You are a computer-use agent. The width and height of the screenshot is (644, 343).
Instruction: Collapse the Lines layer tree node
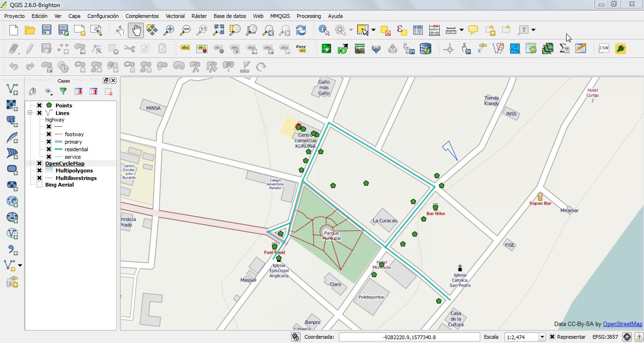pyautogui.click(x=30, y=113)
